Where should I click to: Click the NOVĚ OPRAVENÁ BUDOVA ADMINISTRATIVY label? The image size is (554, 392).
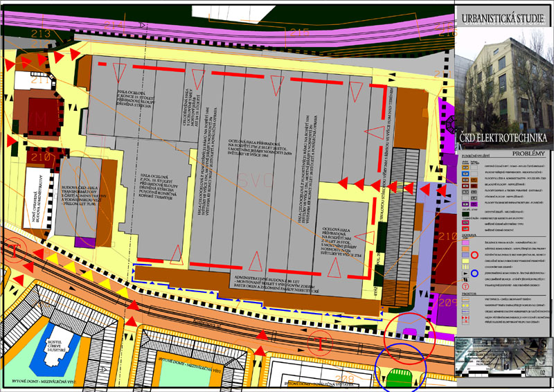(38, 198)
